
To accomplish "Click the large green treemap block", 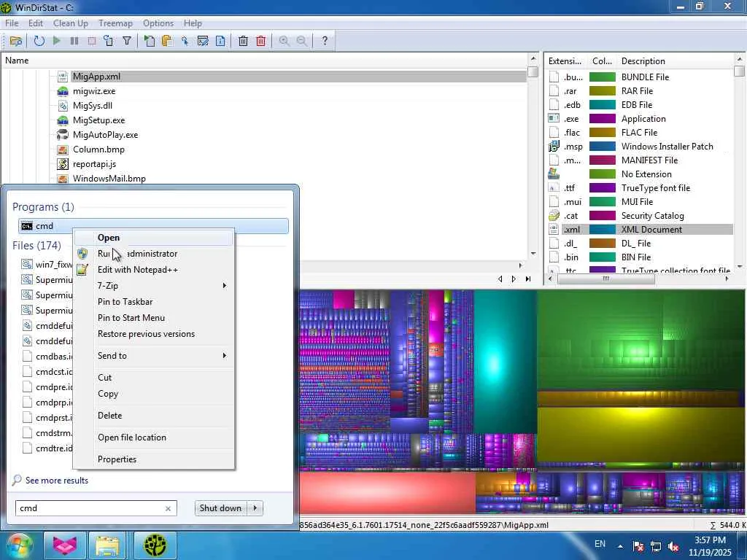I will [640, 341].
